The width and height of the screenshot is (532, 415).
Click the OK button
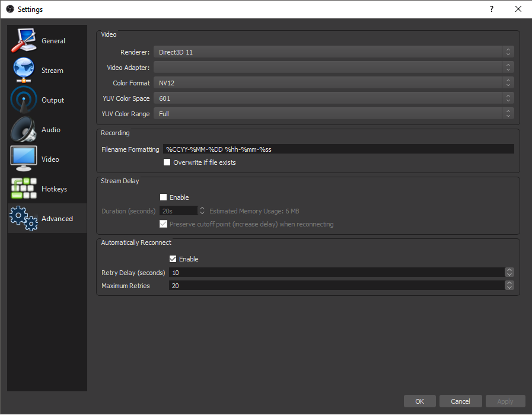pyautogui.click(x=420, y=401)
